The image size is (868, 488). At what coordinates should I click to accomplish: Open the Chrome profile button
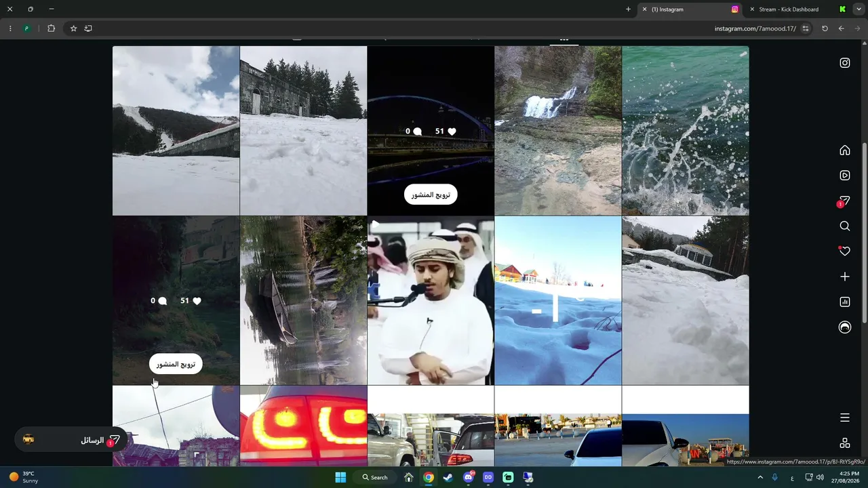[27, 28]
